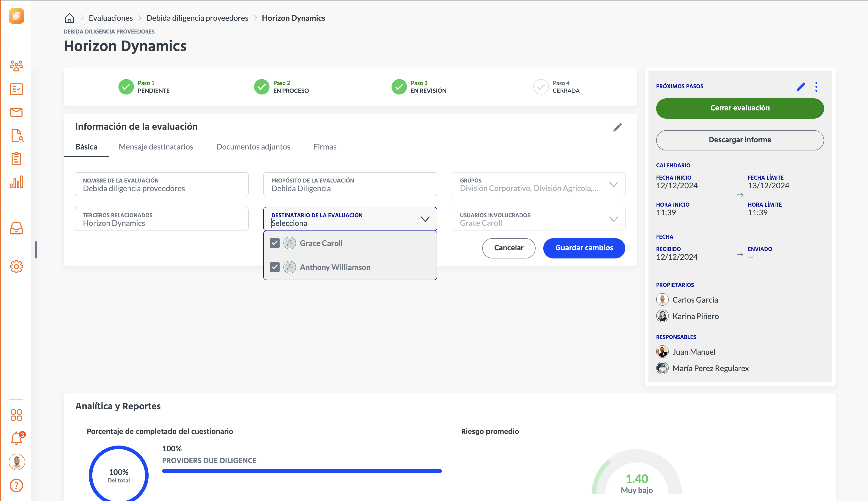The image size is (868, 501).
Task: Uncheck the Anthony Williamson checkbox
Action: click(x=275, y=267)
